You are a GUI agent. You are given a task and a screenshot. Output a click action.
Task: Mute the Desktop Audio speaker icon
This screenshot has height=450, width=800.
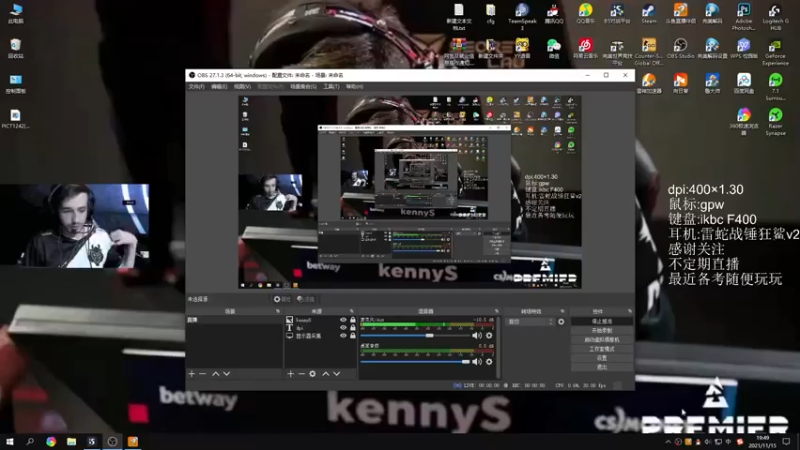477,362
